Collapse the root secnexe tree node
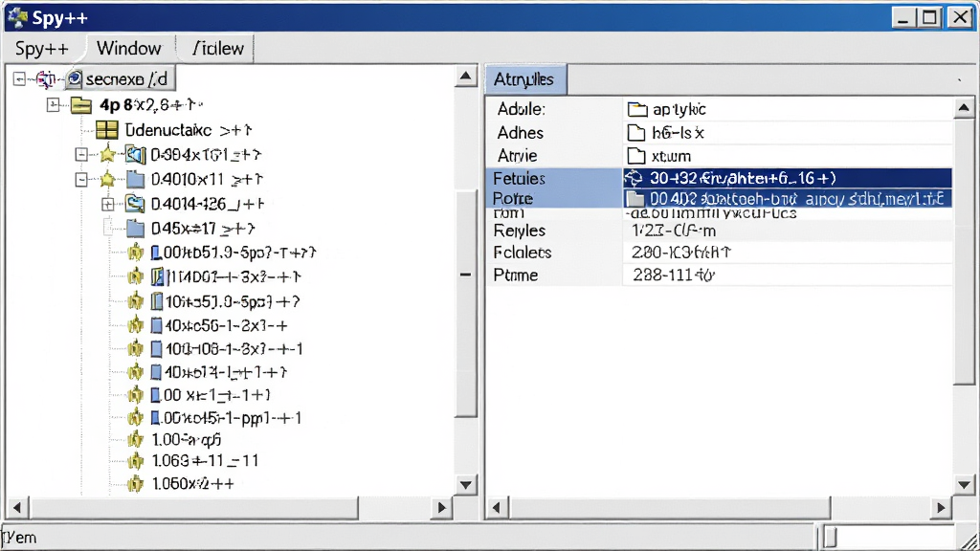Viewport: 980px width, 551px height. coord(19,78)
